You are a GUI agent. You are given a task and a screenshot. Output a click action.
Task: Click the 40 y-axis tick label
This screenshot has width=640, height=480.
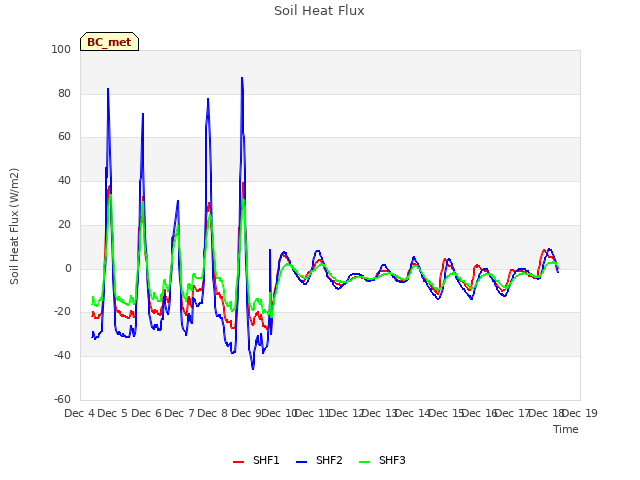pyautogui.click(x=64, y=180)
